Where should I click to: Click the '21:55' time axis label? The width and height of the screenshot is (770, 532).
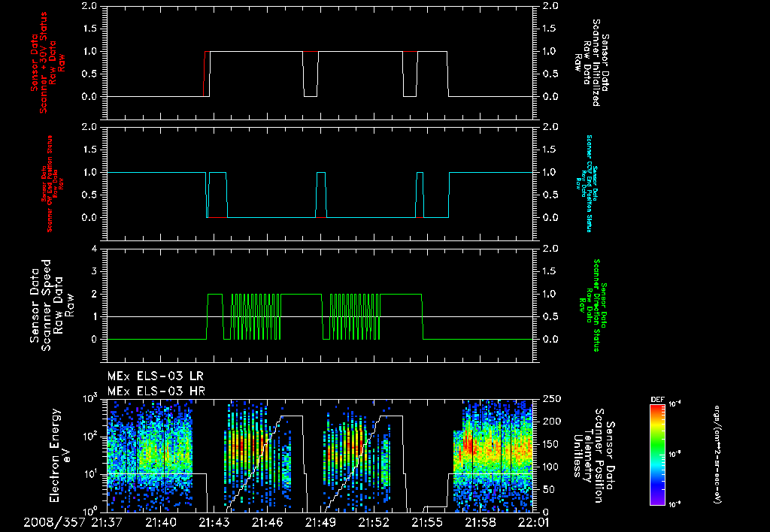[x=427, y=523]
